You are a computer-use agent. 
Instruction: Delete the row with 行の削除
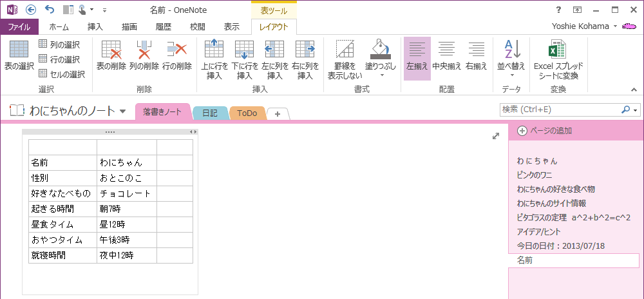coord(177,55)
